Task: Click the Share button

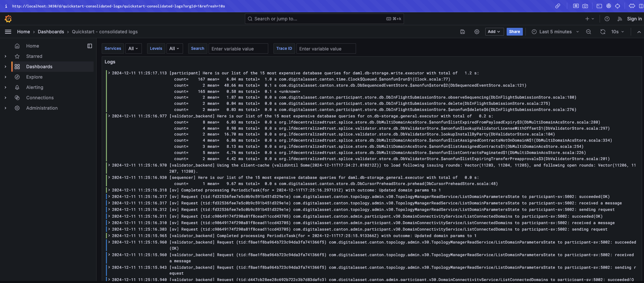Action: click(514, 32)
